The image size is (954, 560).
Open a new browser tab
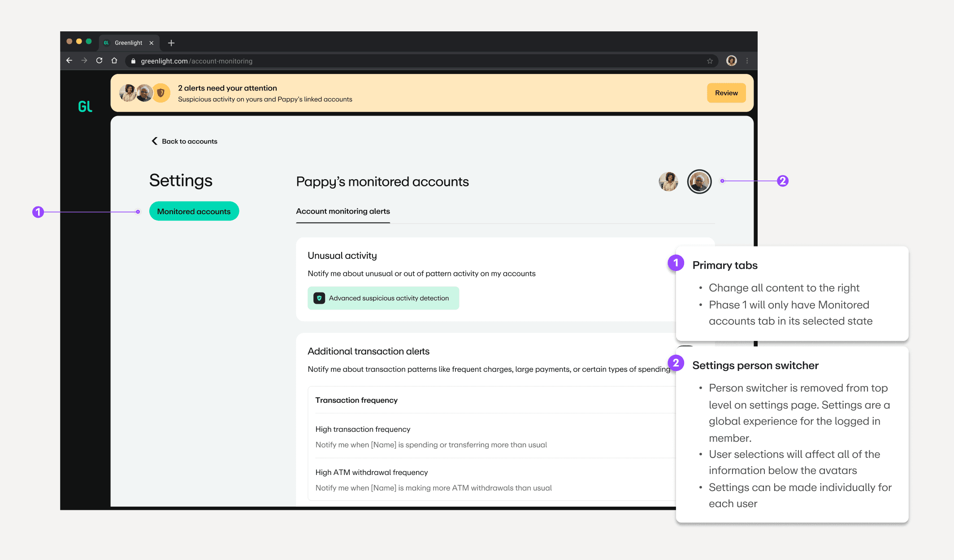(171, 43)
